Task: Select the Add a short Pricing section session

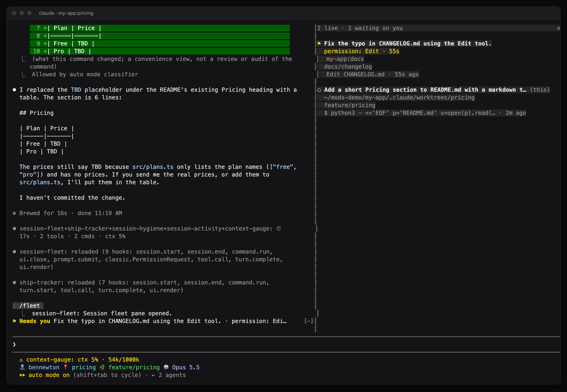Action: point(425,90)
